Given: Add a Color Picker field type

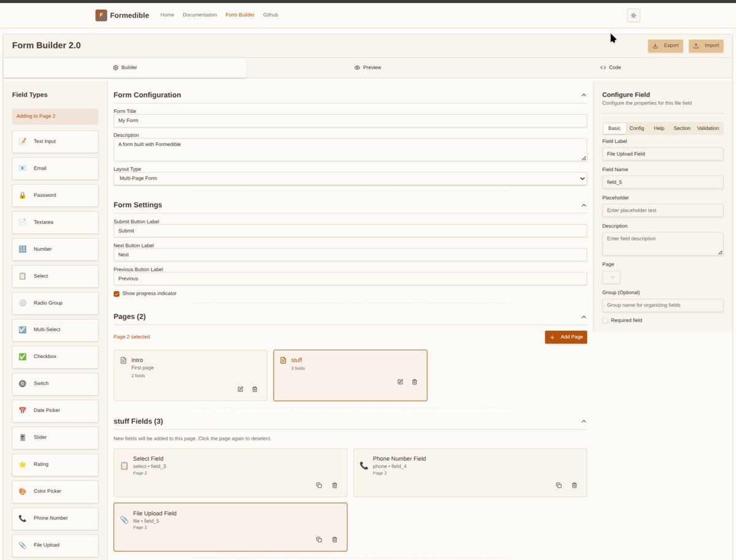Looking at the screenshot, I should coord(55,491).
